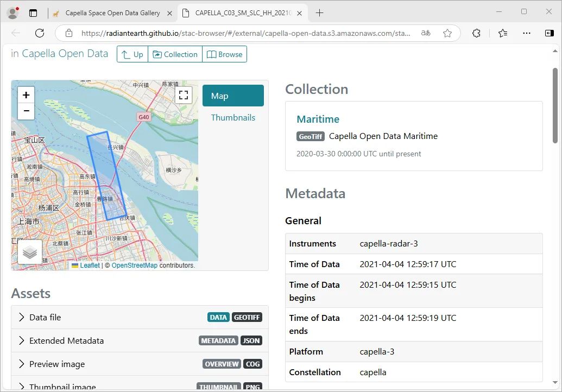View site information lock icon
The width and height of the screenshot is (562, 392).
69,33
